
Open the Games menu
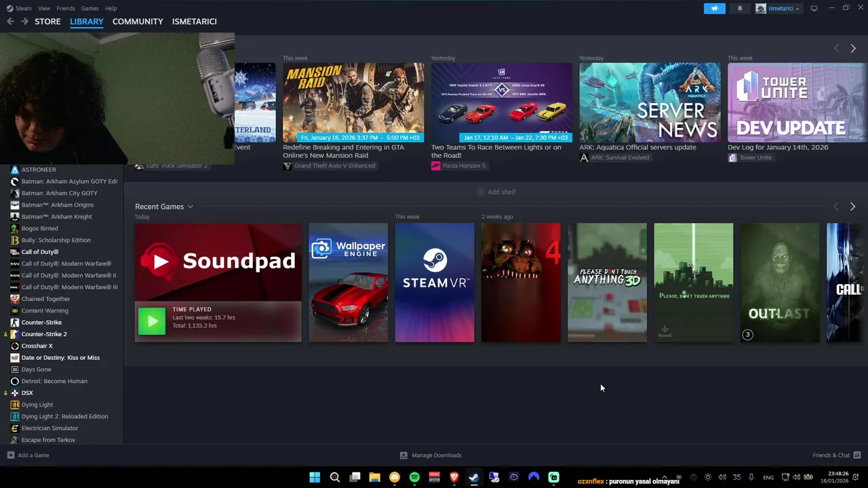point(90,8)
